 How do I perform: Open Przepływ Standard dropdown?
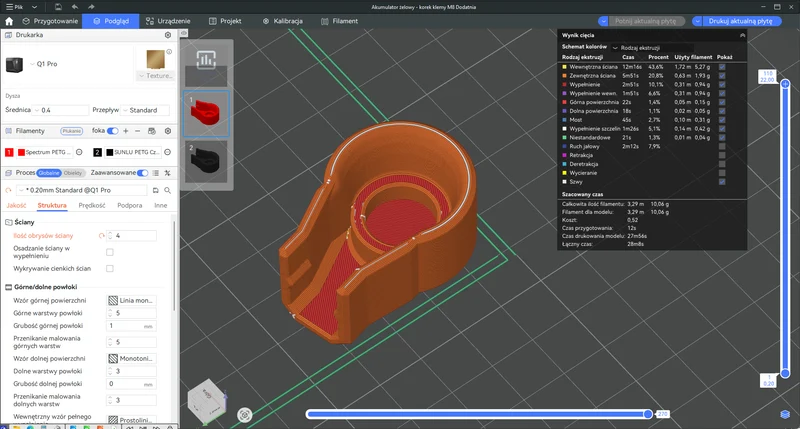point(145,110)
